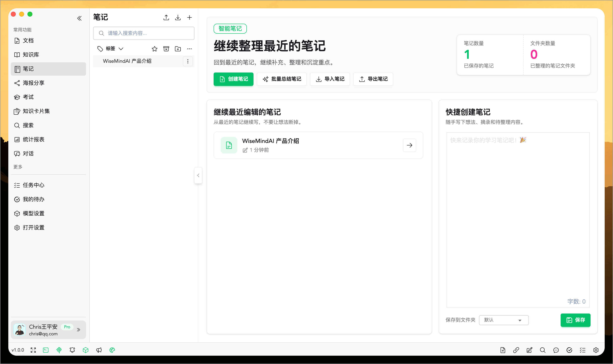Image resolution: width=613 pixels, height=364 pixels.
Task: Star the notes list via favorite icon
Action: tap(155, 49)
